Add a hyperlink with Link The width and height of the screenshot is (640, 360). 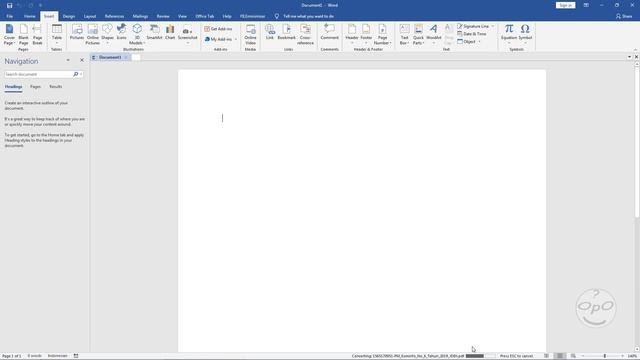click(270, 32)
